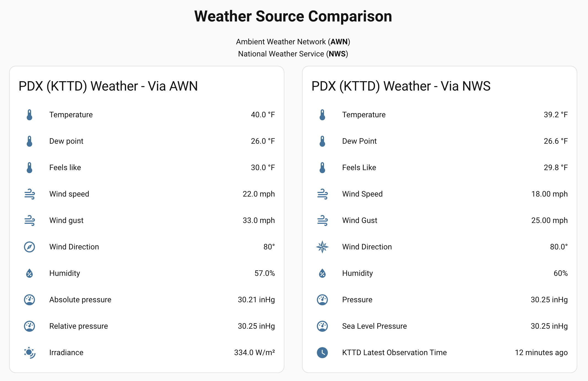Click the AWN Wind speed icon

[x=29, y=194]
